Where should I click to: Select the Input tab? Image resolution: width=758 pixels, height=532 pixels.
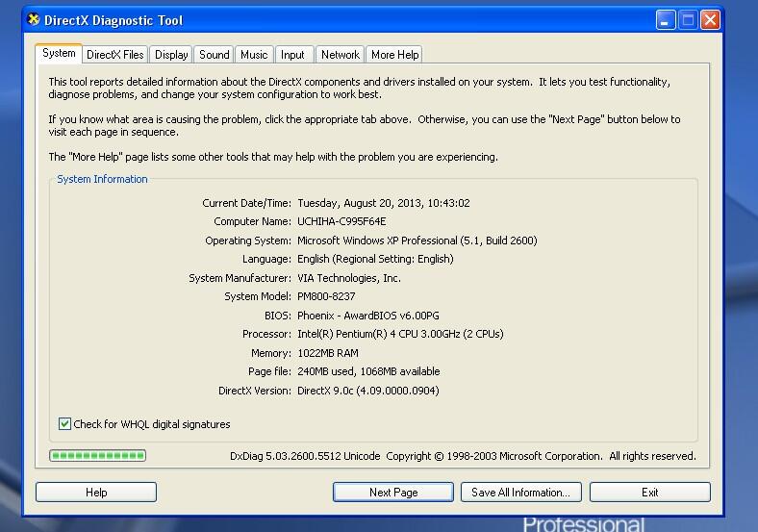(x=293, y=55)
